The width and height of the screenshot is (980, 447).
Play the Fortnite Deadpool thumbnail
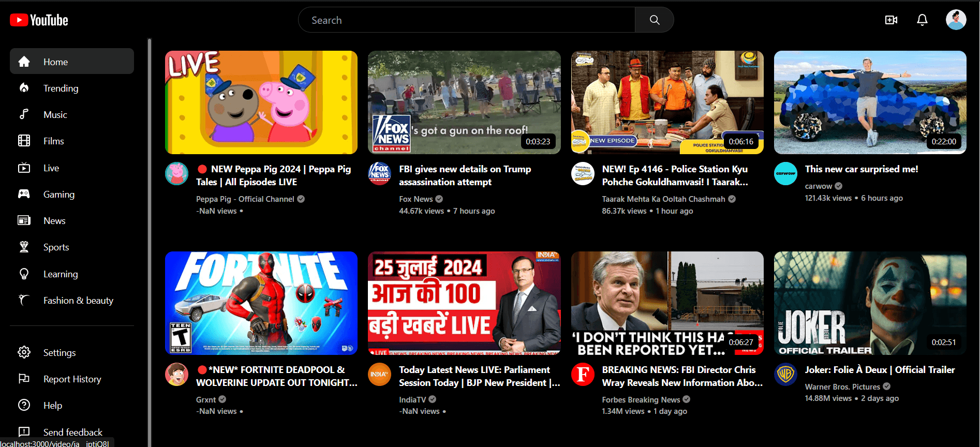pyautogui.click(x=261, y=303)
